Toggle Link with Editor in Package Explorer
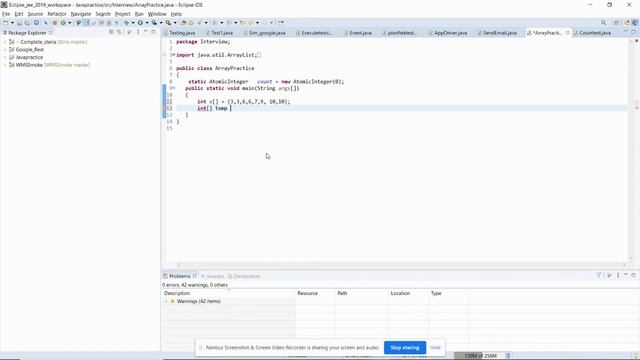 119,32
